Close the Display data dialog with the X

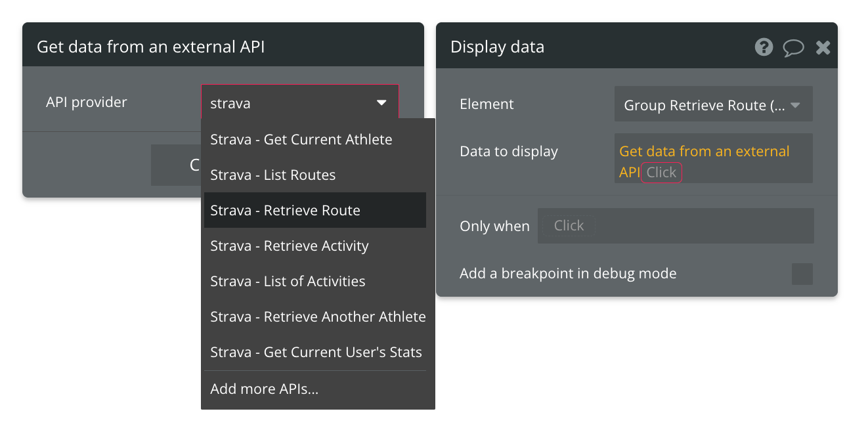(x=823, y=47)
